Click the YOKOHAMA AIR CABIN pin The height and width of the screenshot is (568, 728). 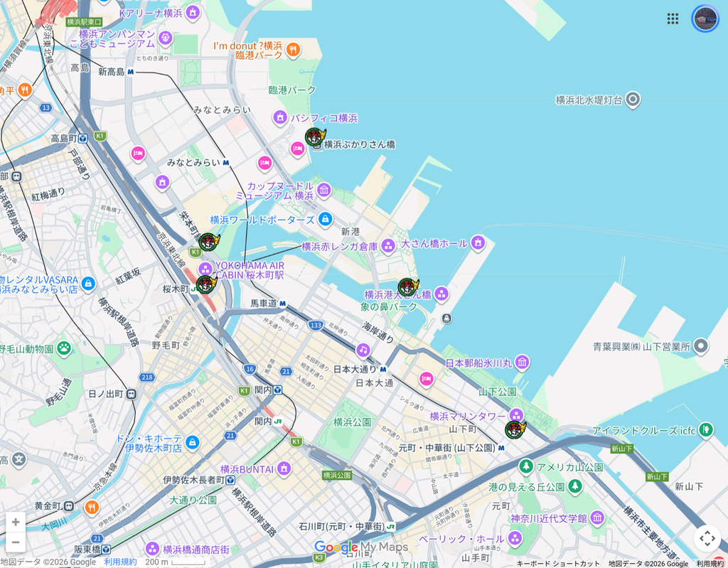click(205, 269)
